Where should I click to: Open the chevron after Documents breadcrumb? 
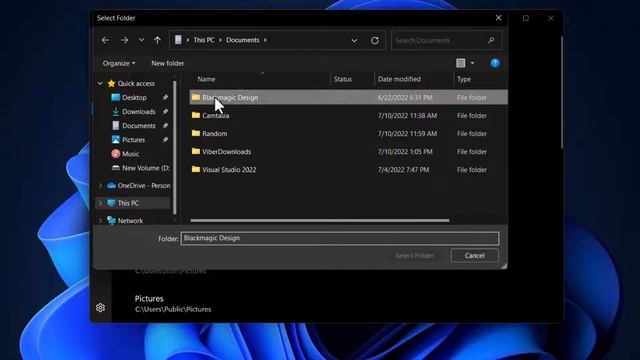(x=265, y=40)
